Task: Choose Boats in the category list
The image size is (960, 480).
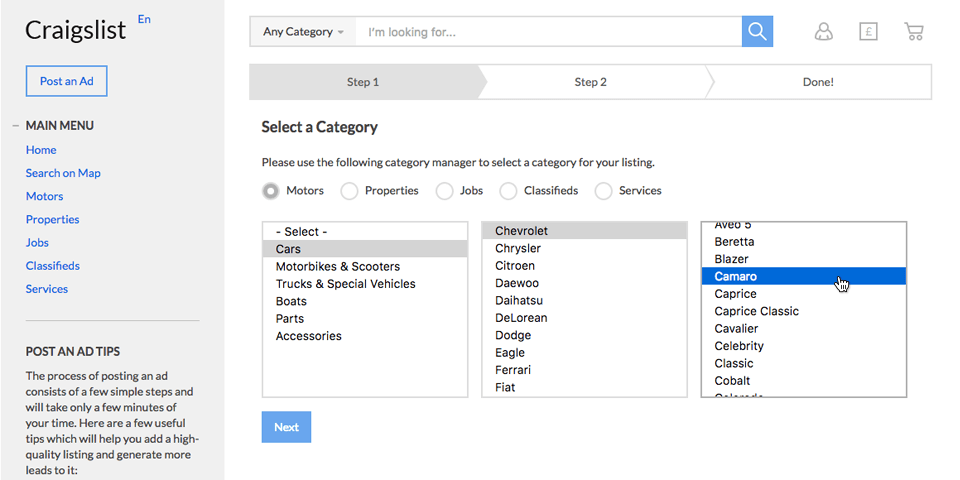Action: (x=365, y=301)
